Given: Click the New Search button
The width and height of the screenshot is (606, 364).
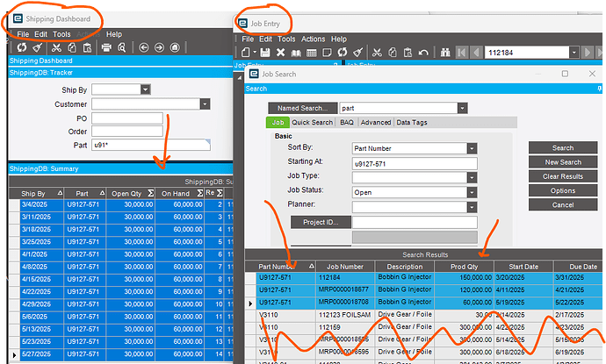Looking at the screenshot, I should (x=563, y=162).
